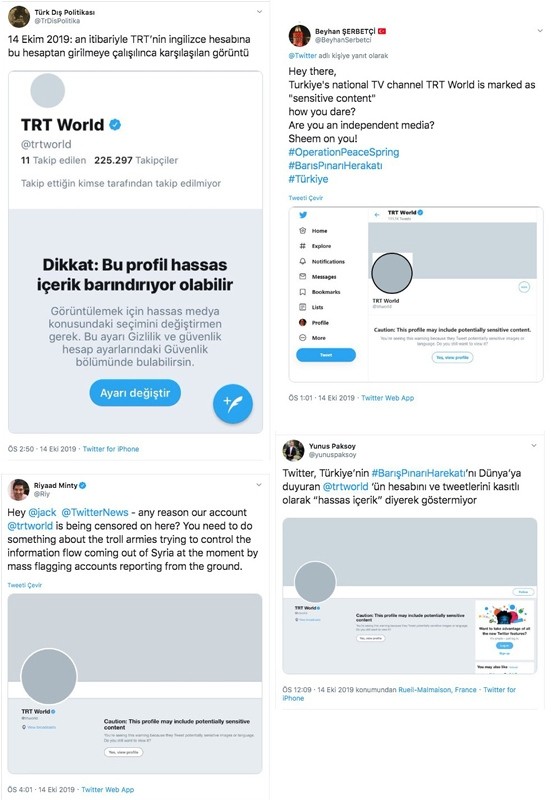Expand chevron menu on Türk Dış Politikası tweet

[259, 11]
